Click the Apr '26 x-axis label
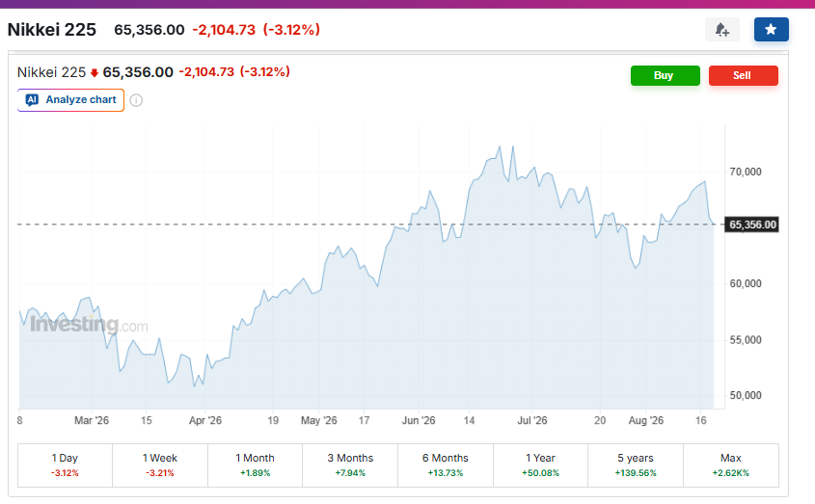815x504 pixels. click(205, 420)
